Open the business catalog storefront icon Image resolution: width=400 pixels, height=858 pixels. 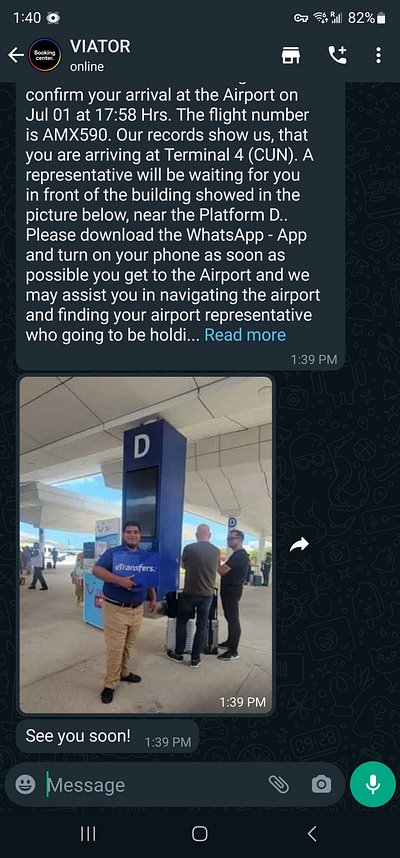click(291, 55)
